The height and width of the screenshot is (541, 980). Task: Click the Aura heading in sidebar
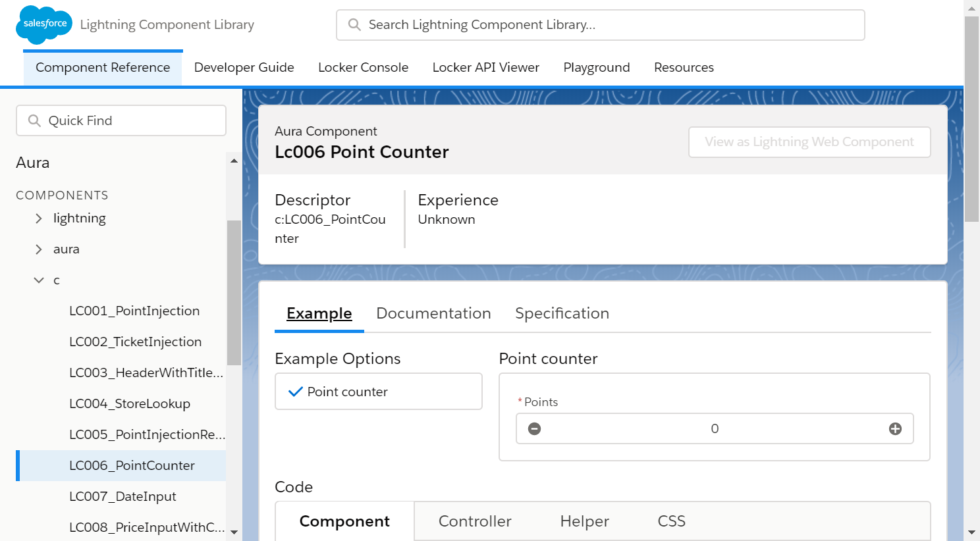pyautogui.click(x=33, y=163)
